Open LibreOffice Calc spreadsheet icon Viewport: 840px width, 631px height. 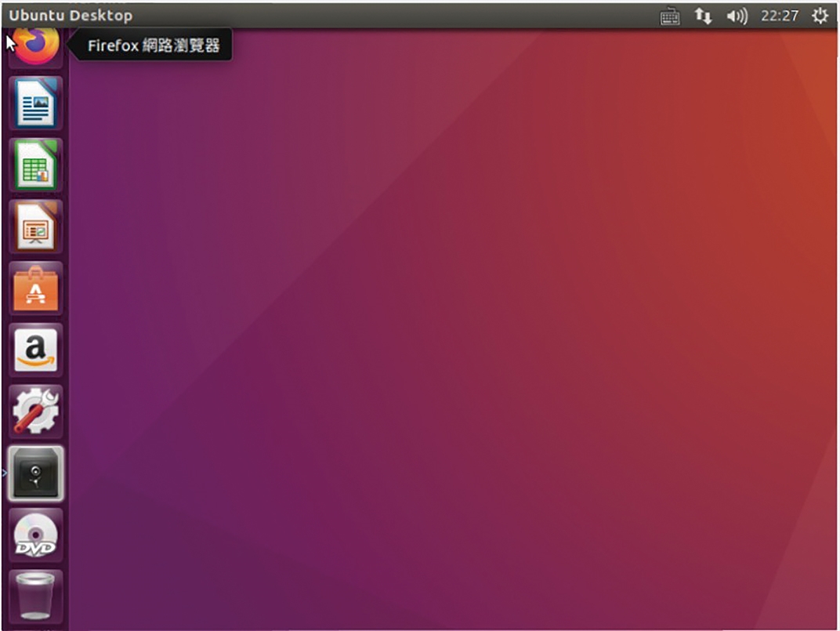tap(35, 165)
